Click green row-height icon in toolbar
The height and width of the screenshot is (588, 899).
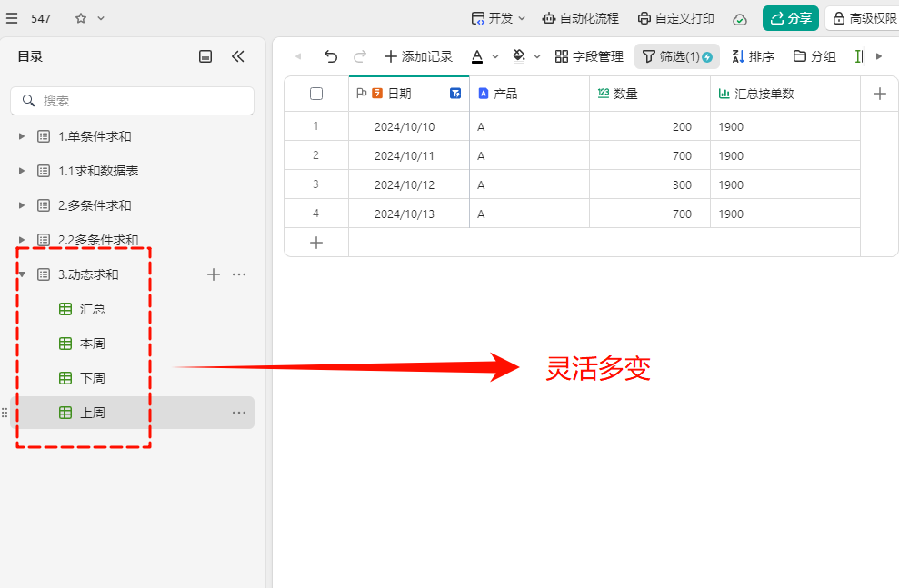(859, 56)
